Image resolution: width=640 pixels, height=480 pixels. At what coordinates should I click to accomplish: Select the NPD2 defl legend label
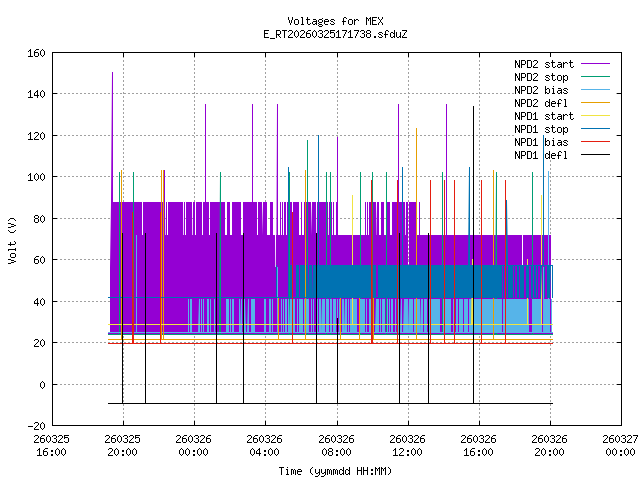[x=542, y=103]
